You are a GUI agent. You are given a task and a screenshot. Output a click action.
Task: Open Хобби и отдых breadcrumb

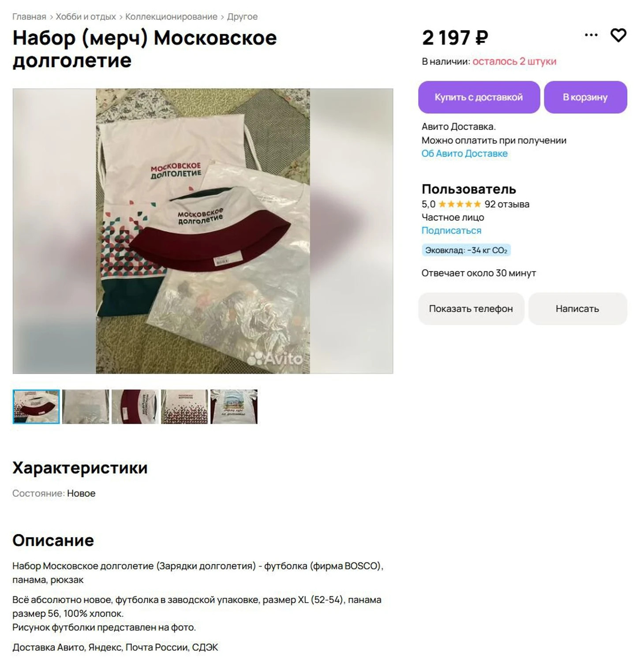coord(86,17)
